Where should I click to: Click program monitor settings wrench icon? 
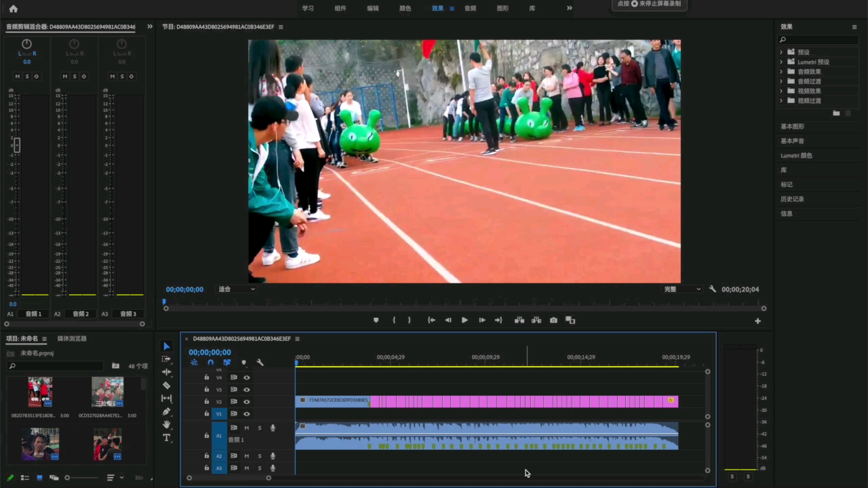(713, 289)
